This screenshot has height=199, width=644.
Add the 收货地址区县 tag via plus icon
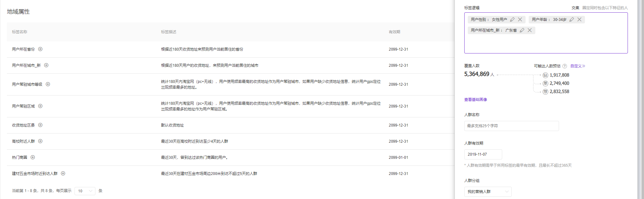coord(40,125)
